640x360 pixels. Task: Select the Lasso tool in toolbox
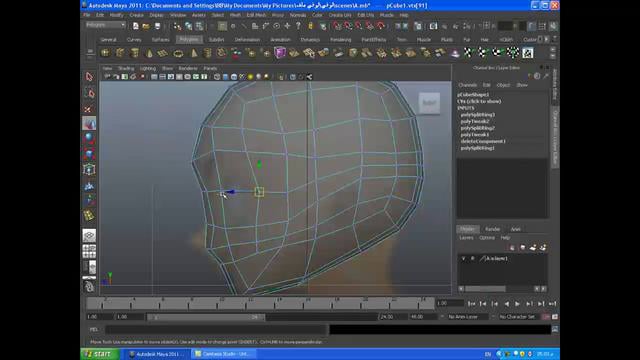tap(89, 93)
